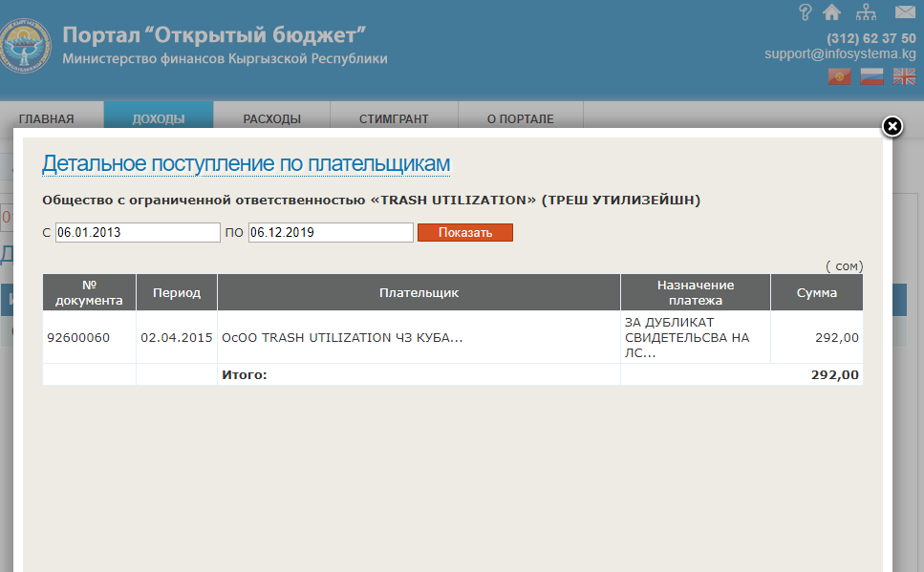Open the sitemap icon in header
924x572 pixels.
[x=866, y=12]
